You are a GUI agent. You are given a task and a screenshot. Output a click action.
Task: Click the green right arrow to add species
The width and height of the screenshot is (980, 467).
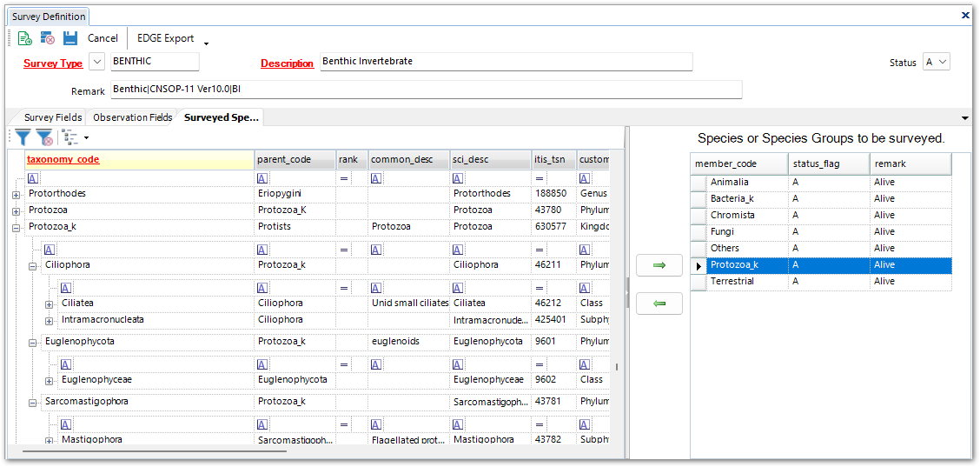tap(659, 265)
